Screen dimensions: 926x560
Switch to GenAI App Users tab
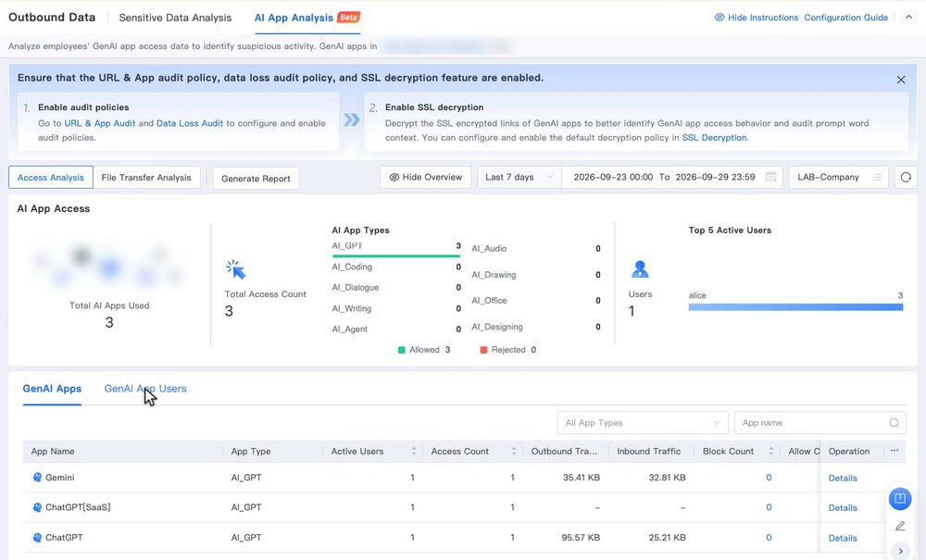point(145,389)
